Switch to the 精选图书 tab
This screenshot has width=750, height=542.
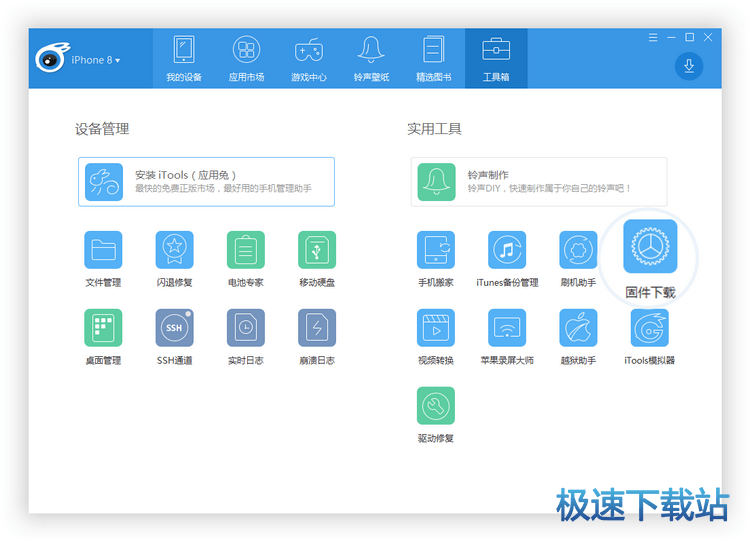(433, 58)
